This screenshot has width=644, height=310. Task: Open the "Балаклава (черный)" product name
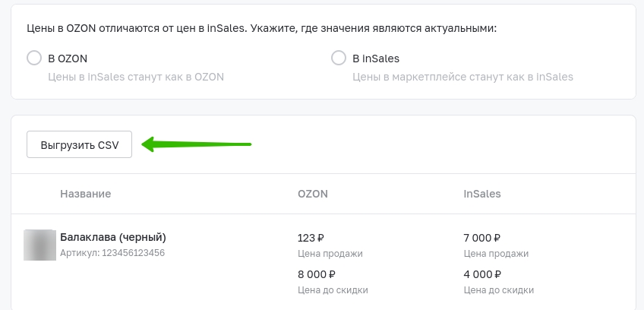tap(113, 237)
